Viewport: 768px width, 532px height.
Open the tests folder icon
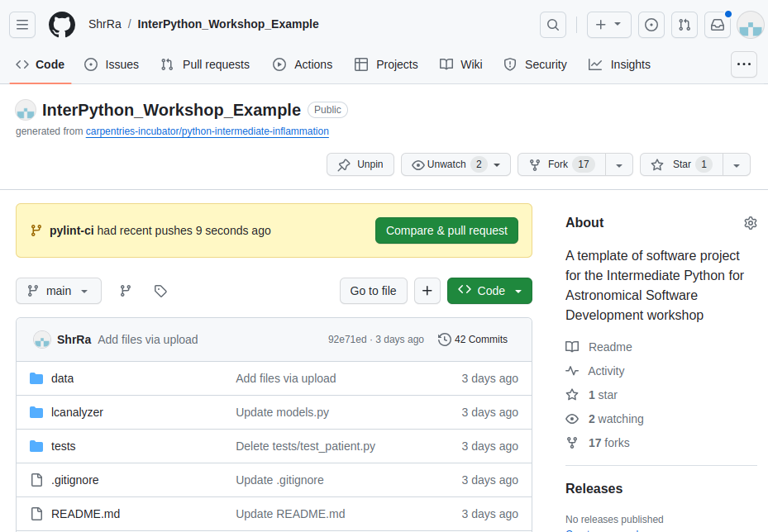tap(36, 446)
